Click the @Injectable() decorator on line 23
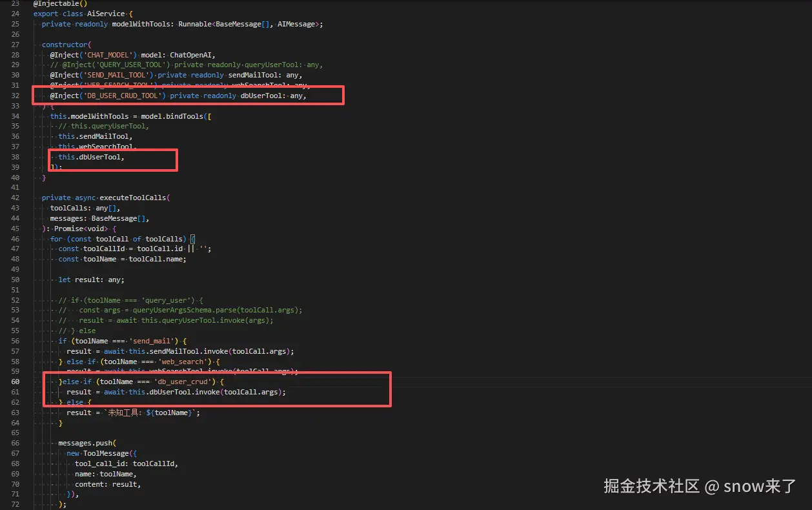 [x=61, y=4]
